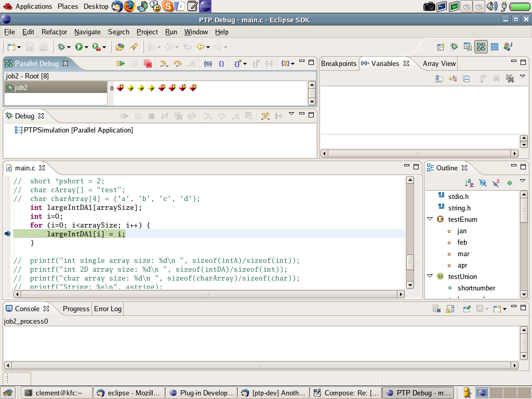This screenshot has width=532, height=399.
Task: Click the green Run launch icon
Action: click(79, 47)
